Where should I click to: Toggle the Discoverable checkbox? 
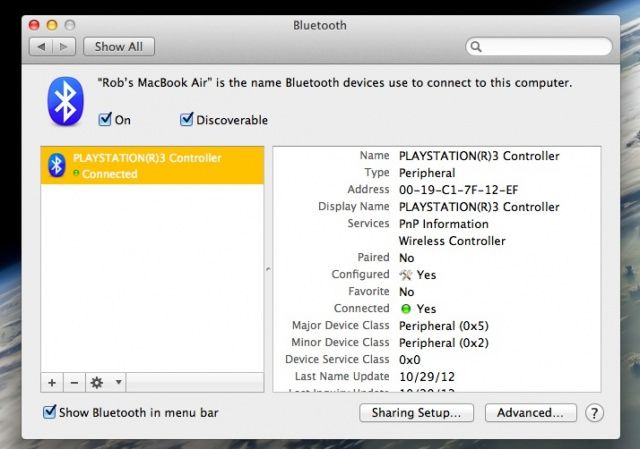tap(187, 120)
